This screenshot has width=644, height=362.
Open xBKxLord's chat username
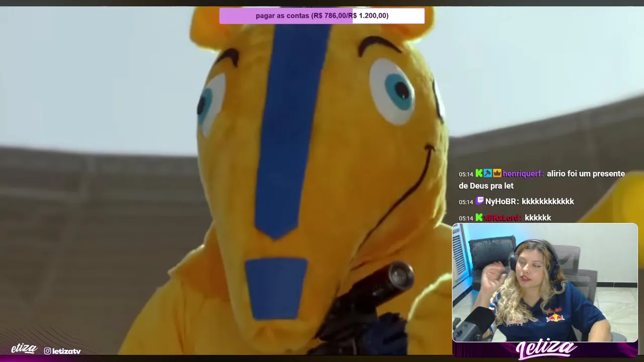[x=503, y=218]
